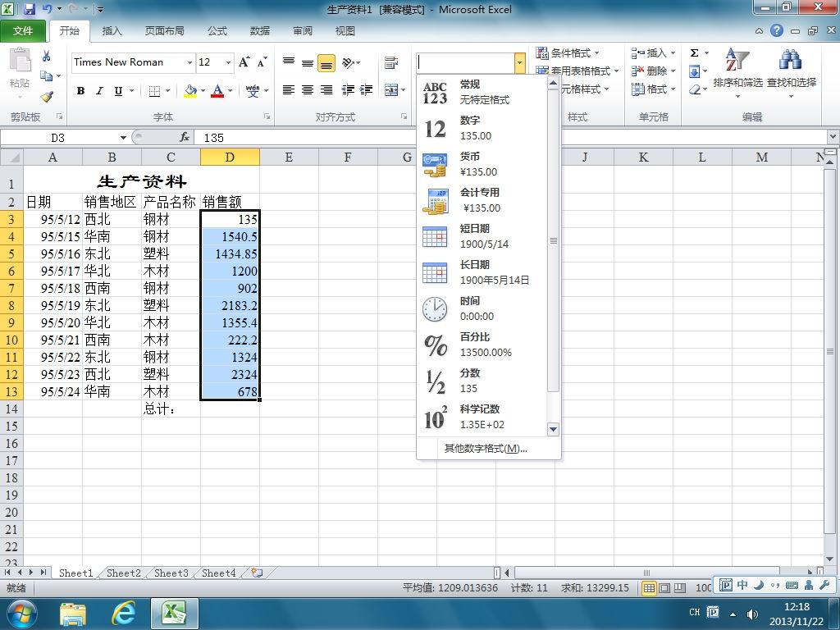The image size is (840, 630).
Task: Open the font name dropdown arrow
Action: point(189,62)
